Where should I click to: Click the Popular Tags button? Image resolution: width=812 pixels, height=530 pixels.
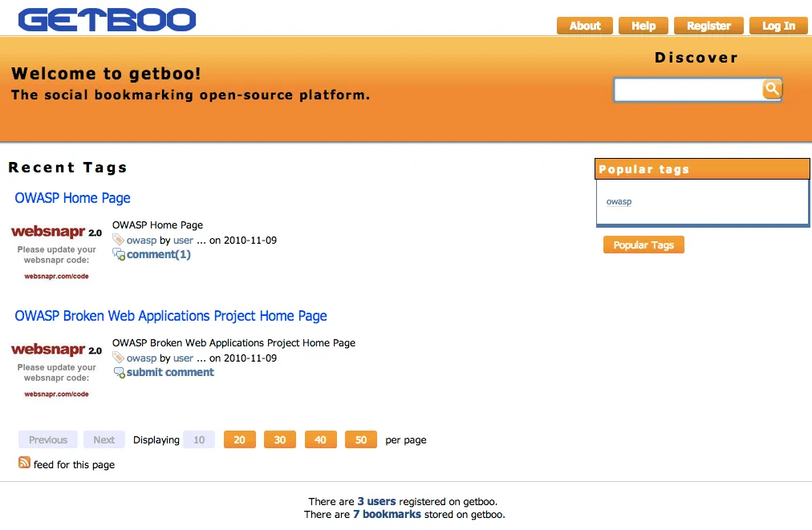coord(644,245)
